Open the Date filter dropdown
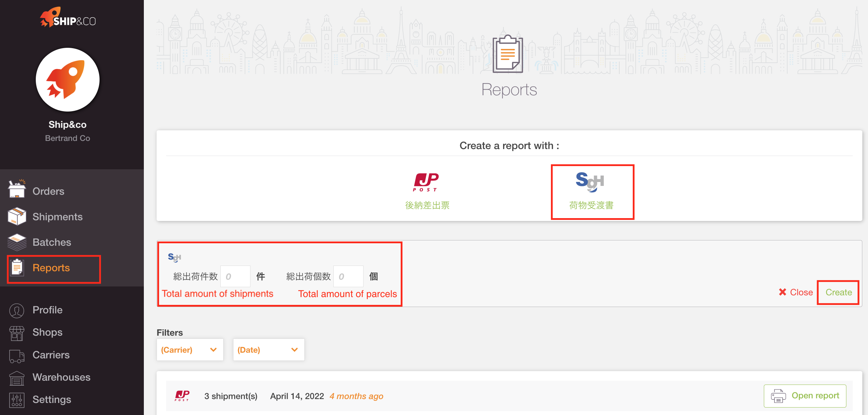Viewport: 868px width, 415px height. click(269, 350)
